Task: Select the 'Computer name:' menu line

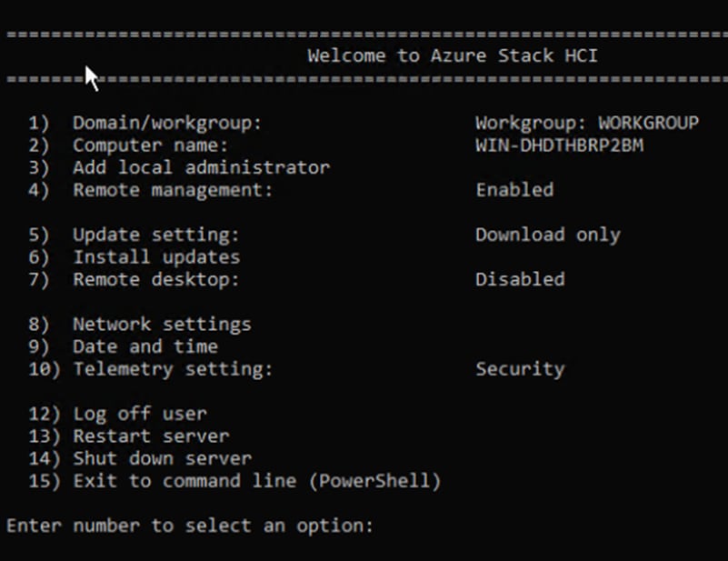Action: (128, 145)
